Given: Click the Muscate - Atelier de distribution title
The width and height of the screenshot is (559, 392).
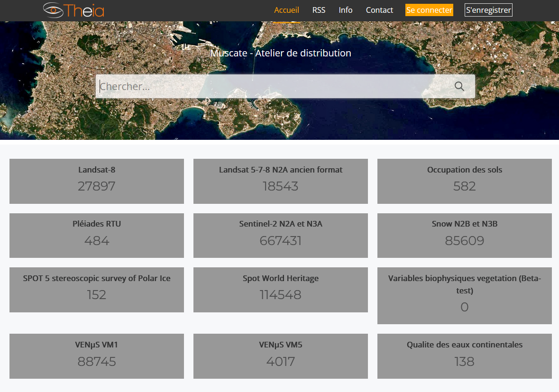Looking at the screenshot, I should (281, 53).
